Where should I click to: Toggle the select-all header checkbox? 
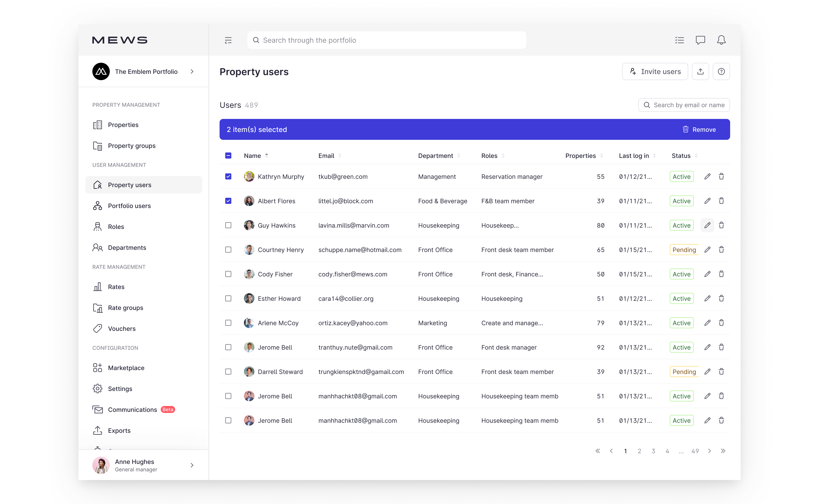click(228, 156)
